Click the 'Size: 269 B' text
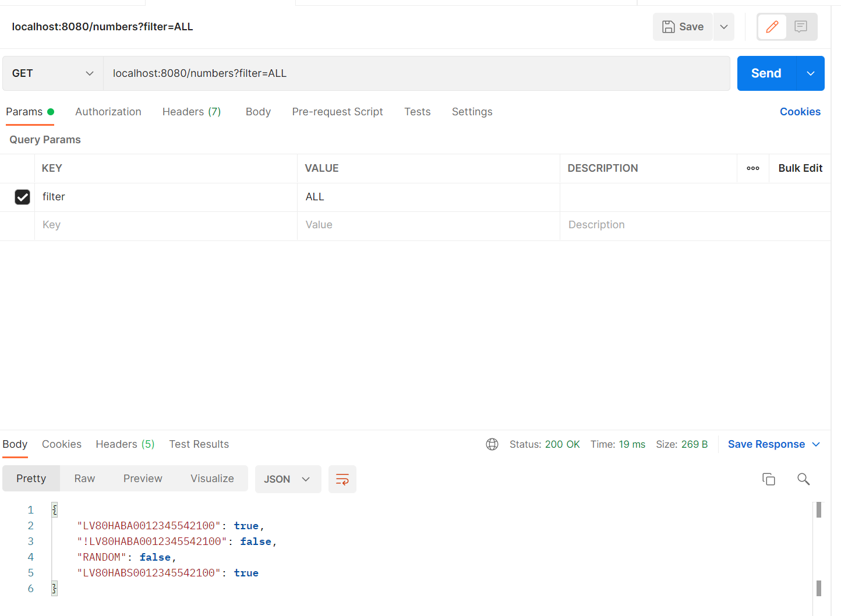The width and height of the screenshot is (841, 616). click(x=682, y=444)
